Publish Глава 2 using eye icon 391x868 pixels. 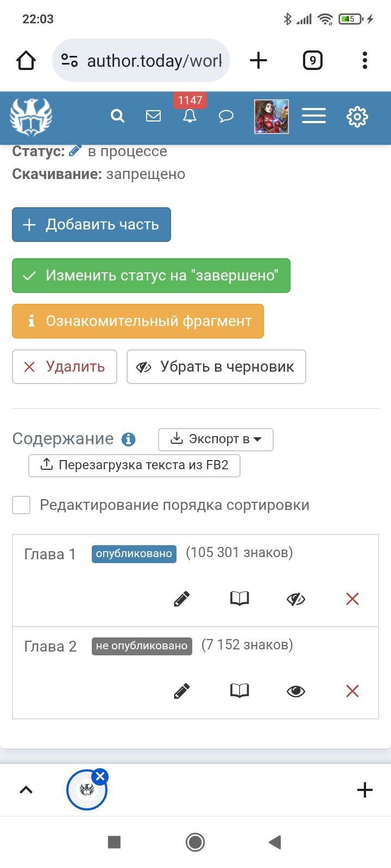(x=296, y=691)
